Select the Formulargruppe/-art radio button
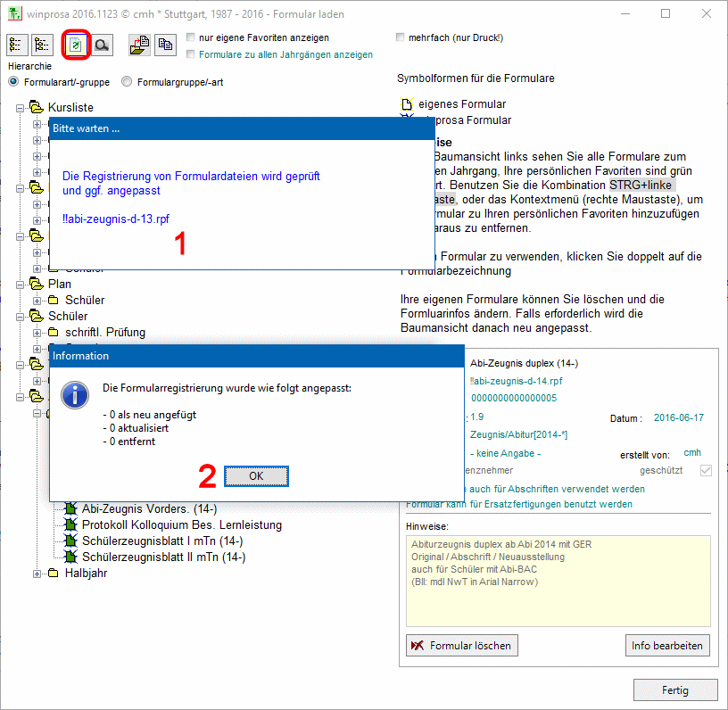Image resolution: width=728 pixels, height=710 pixels. coord(128,82)
